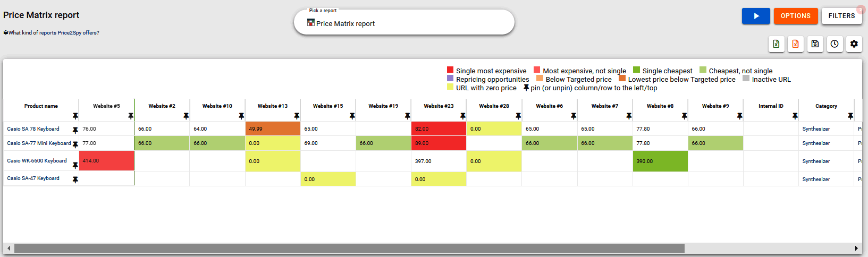Pin the Casio WK-6600 Keyboard row

(x=75, y=165)
